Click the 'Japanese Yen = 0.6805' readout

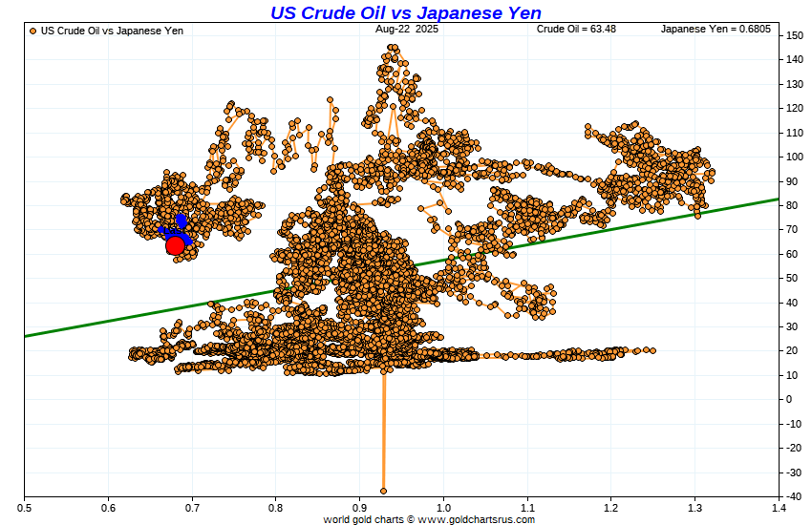716,30
